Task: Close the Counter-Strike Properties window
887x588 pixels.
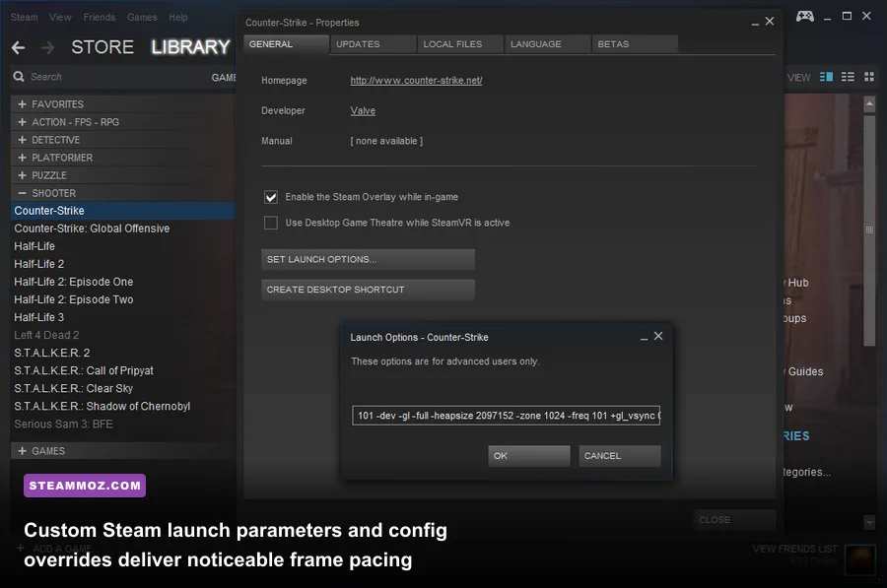Action: coord(770,21)
